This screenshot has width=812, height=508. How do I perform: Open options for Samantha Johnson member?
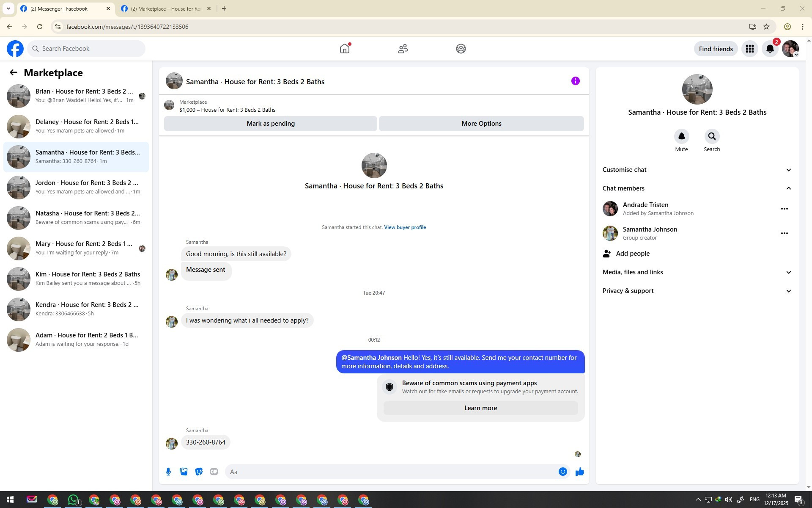coord(784,233)
